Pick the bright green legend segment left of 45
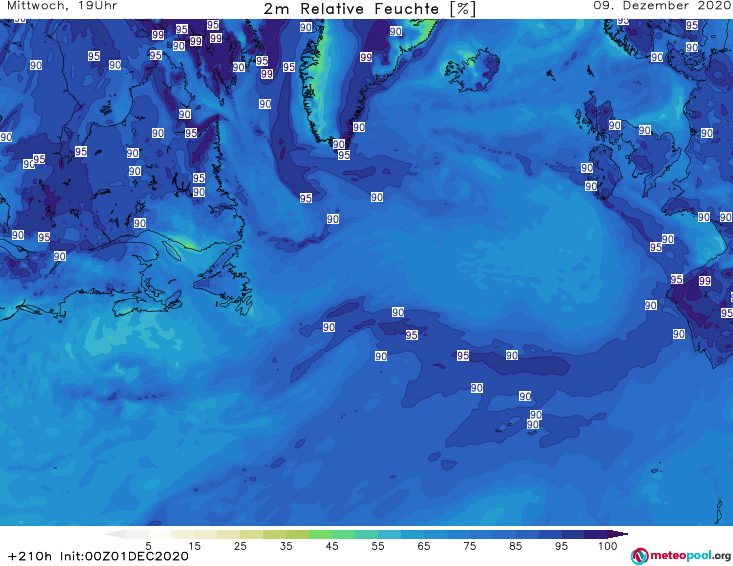 320,534
